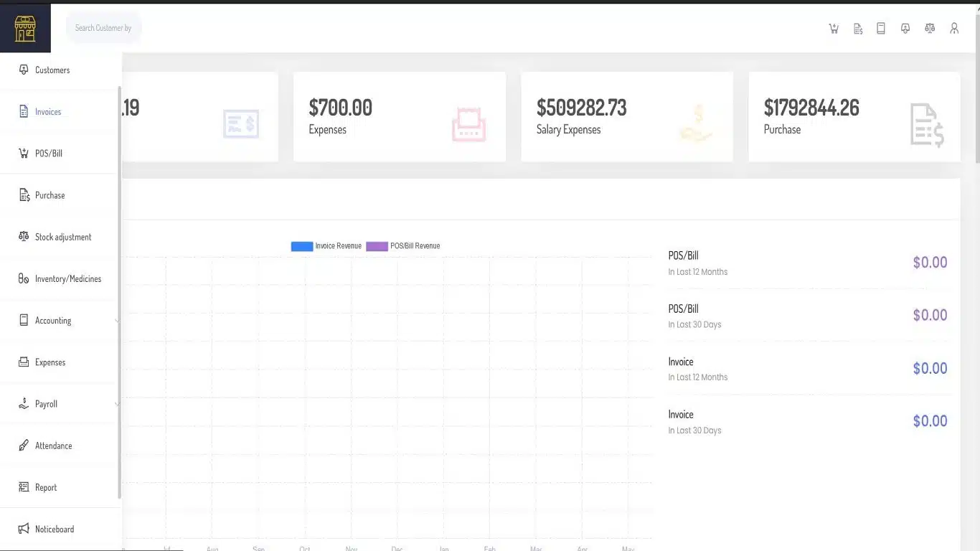Click the sidebar vertical scrollbar
The image size is (980, 551).
pos(119,293)
